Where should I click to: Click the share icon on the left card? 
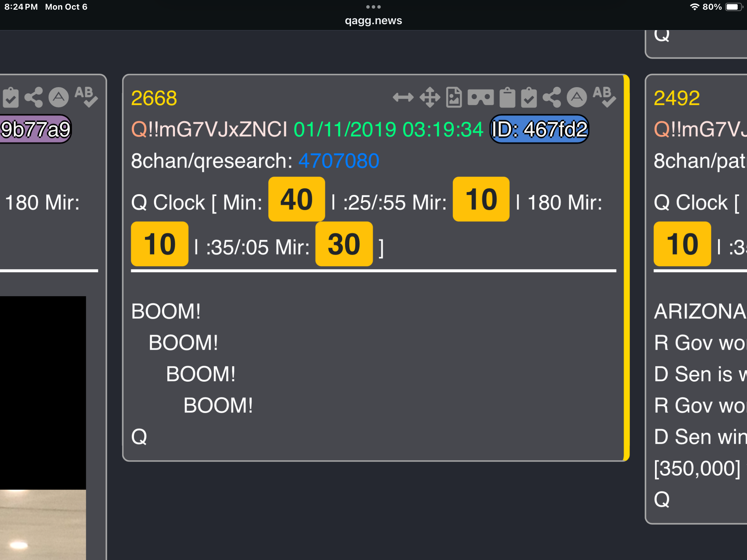(x=34, y=97)
